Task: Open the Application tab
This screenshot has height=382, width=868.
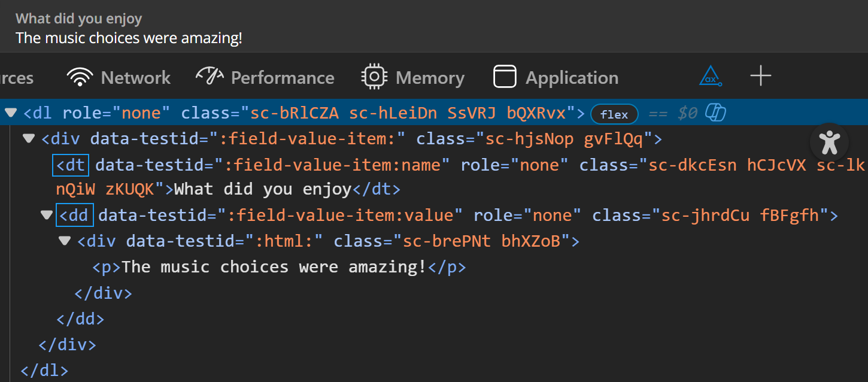Action: tap(572, 77)
